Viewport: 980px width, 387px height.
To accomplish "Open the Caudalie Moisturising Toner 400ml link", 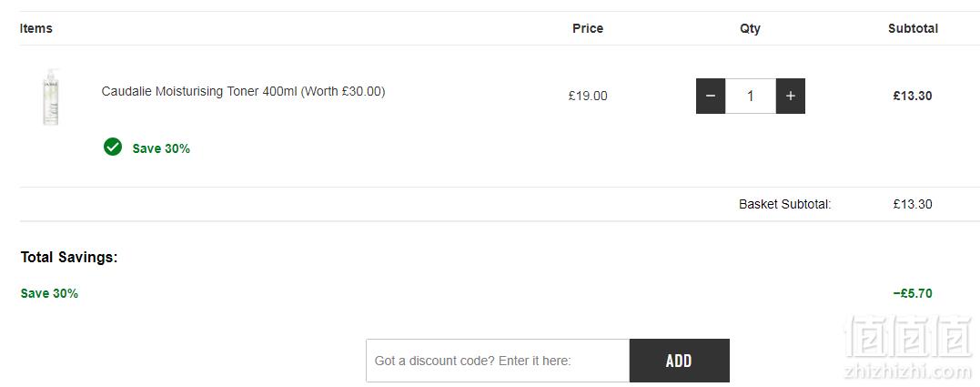I will point(243,91).
